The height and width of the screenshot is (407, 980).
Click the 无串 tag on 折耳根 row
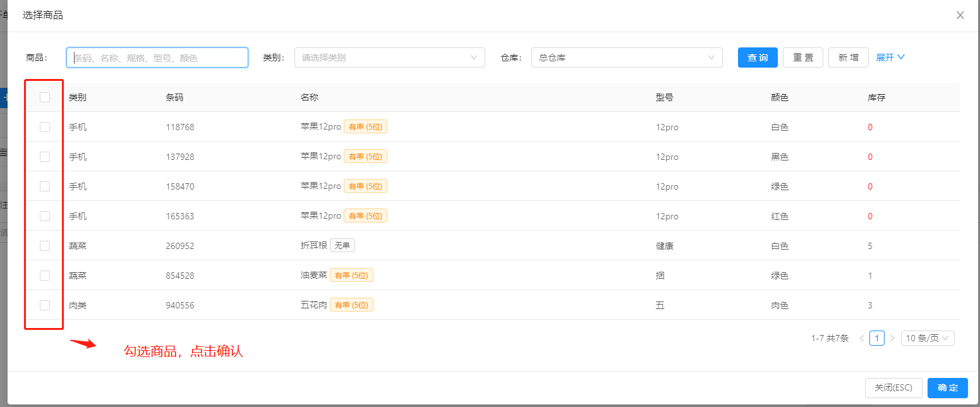pyautogui.click(x=342, y=246)
